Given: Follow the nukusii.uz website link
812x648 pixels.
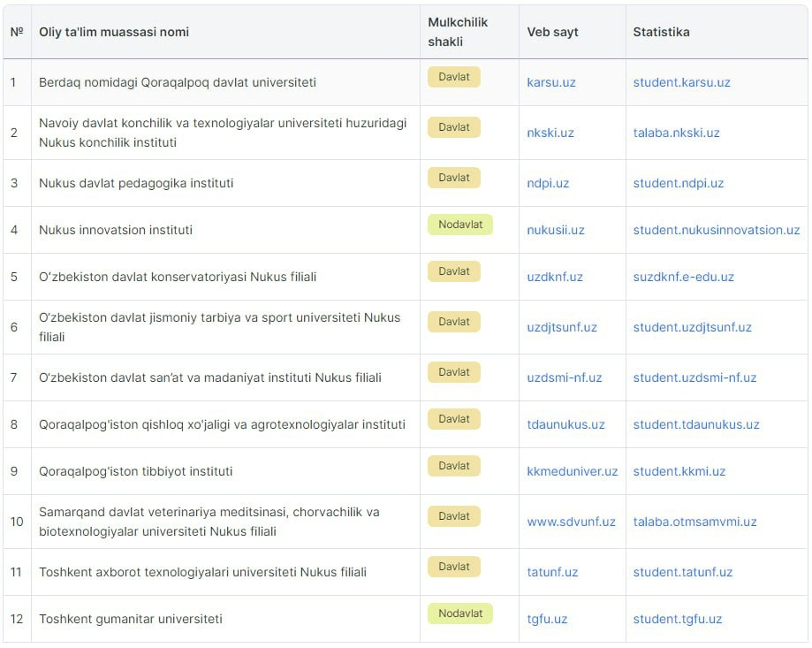Looking at the screenshot, I should (x=556, y=230).
